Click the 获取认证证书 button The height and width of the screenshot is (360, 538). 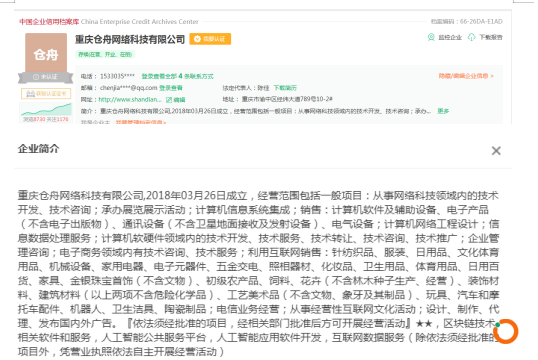click(x=46, y=94)
